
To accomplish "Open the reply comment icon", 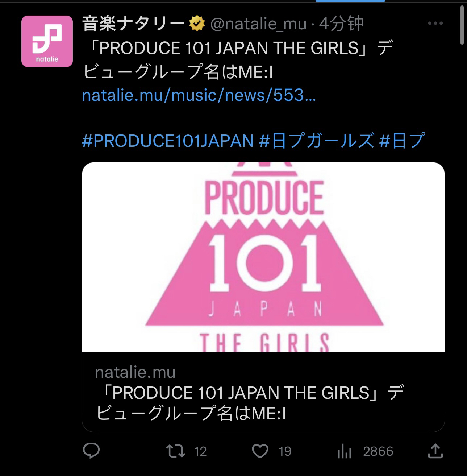I will 91,451.
